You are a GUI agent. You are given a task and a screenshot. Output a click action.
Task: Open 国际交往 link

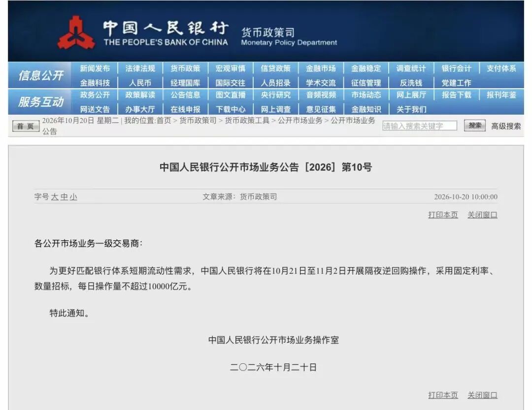[x=231, y=83]
